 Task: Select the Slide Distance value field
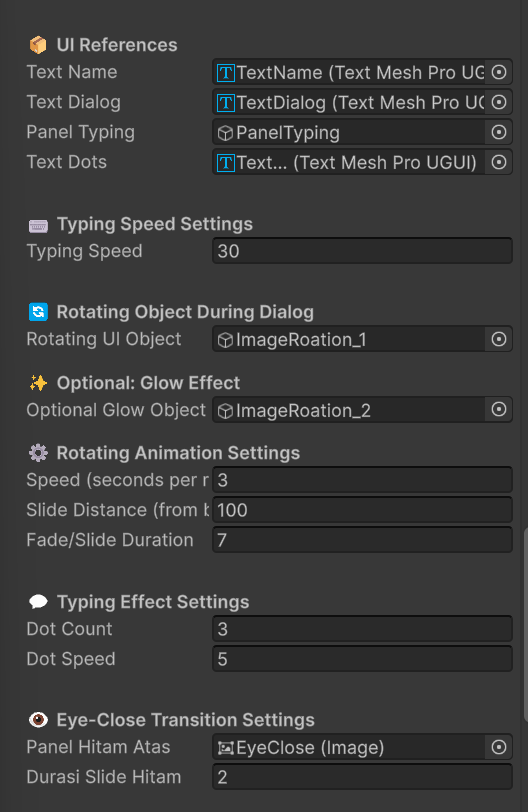point(362,510)
